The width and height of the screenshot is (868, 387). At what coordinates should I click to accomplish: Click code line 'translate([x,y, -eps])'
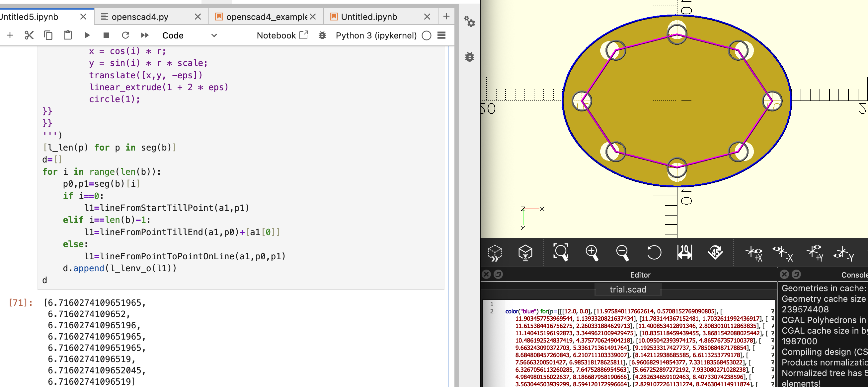coord(146,75)
